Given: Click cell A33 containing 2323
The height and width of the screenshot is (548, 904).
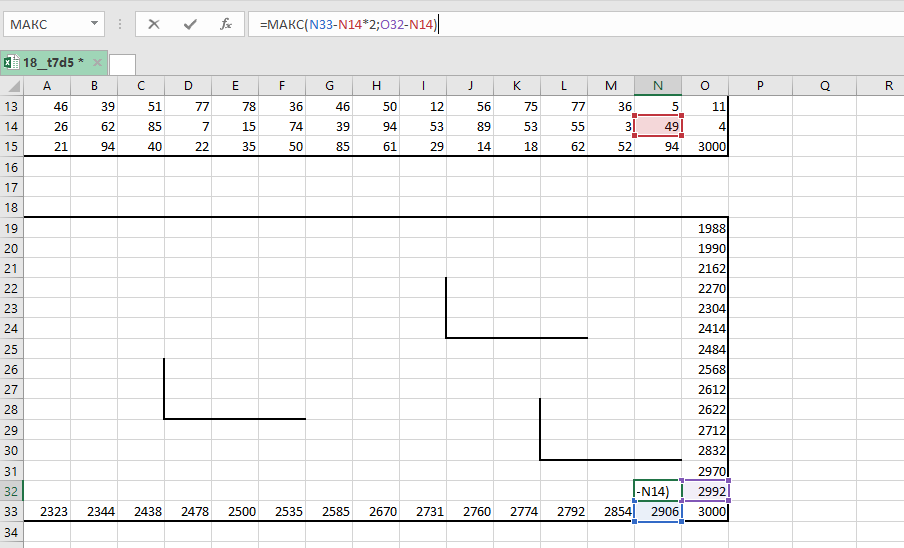Looking at the screenshot, I should click(46, 511).
